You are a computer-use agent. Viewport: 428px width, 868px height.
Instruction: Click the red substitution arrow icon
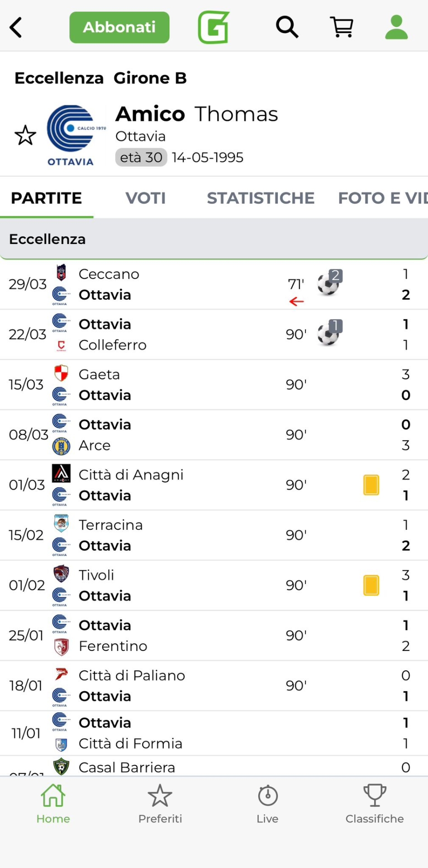click(x=296, y=302)
